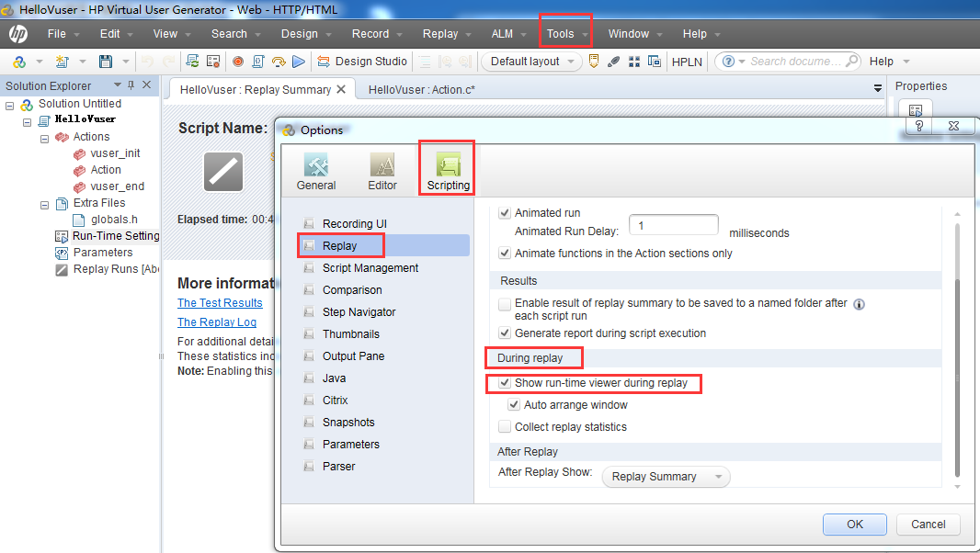Toggle Generate report during script execution

(x=505, y=333)
